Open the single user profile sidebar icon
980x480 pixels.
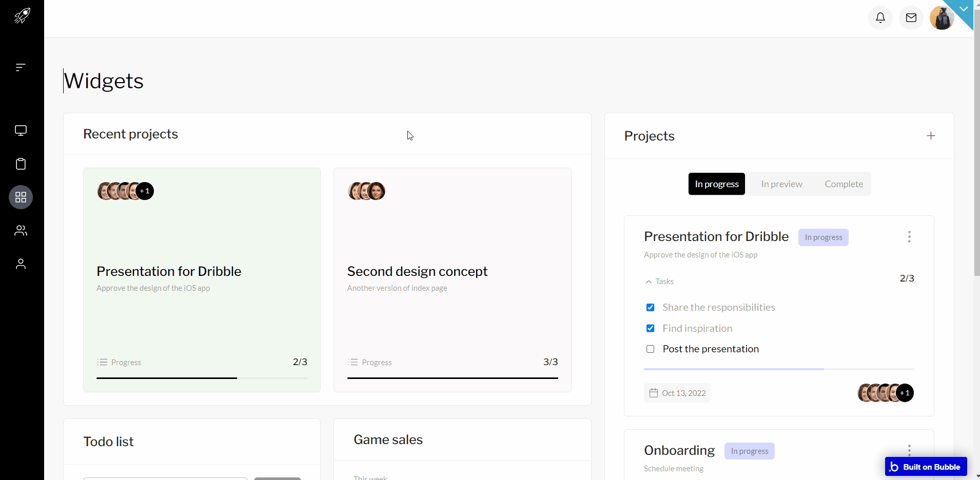[21, 264]
